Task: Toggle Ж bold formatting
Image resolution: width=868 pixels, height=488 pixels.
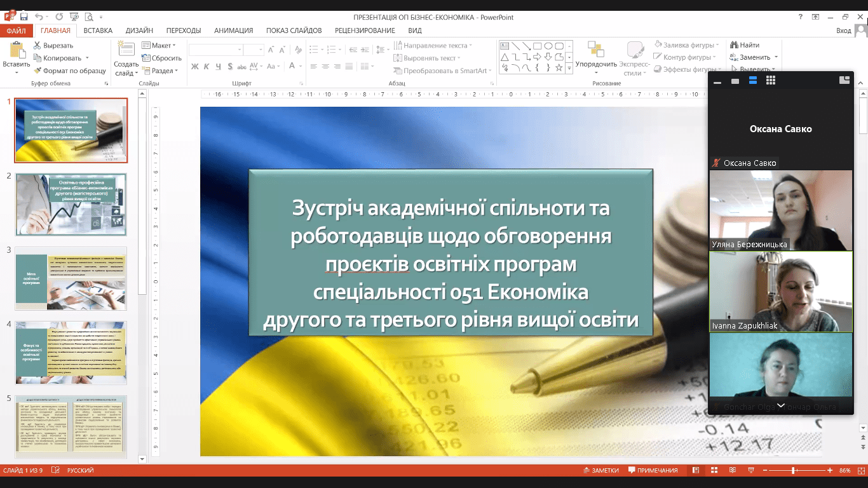Action: pyautogui.click(x=195, y=67)
